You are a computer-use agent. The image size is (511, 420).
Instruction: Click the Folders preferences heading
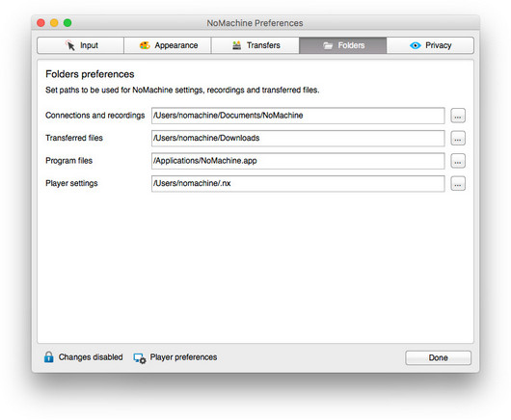pyautogui.click(x=90, y=74)
